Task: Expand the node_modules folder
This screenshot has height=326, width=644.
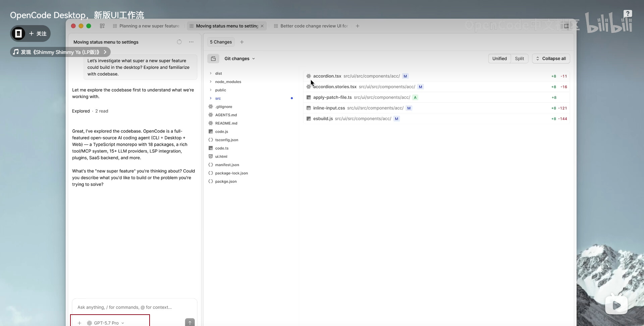Action: [x=228, y=82]
